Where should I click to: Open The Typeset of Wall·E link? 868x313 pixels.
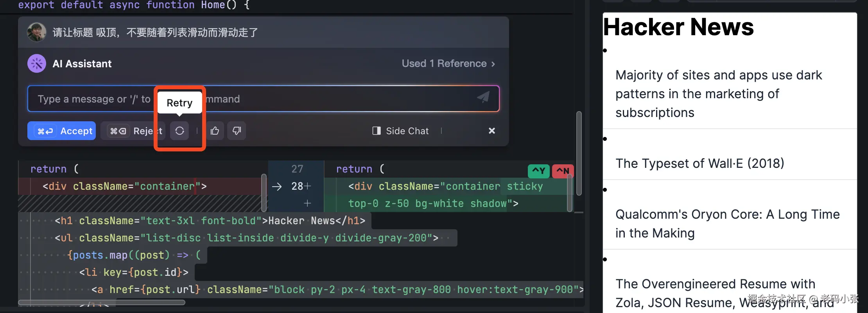(x=699, y=163)
